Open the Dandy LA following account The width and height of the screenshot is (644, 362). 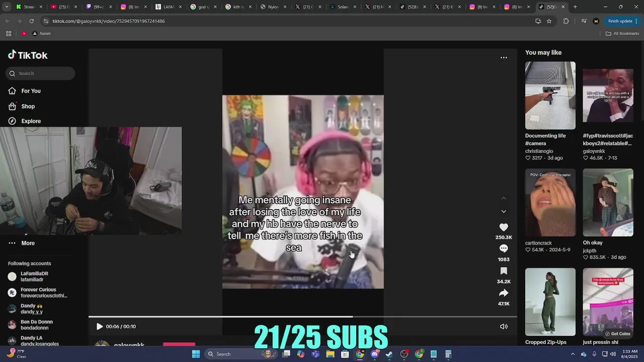coord(33,340)
